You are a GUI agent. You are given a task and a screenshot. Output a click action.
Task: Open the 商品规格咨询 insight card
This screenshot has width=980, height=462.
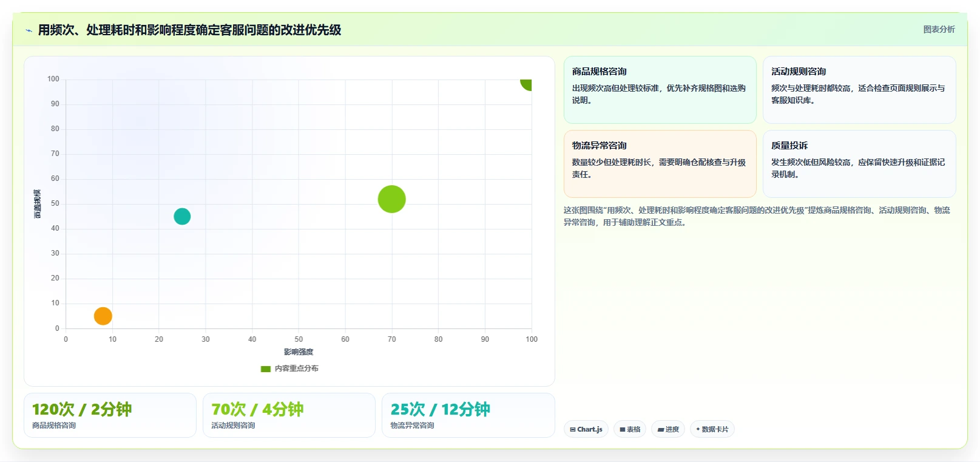[660, 90]
